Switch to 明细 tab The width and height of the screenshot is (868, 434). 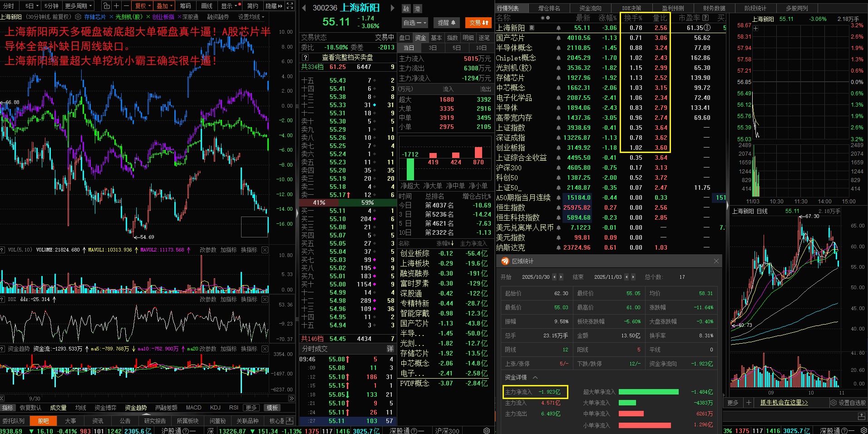click(x=468, y=38)
